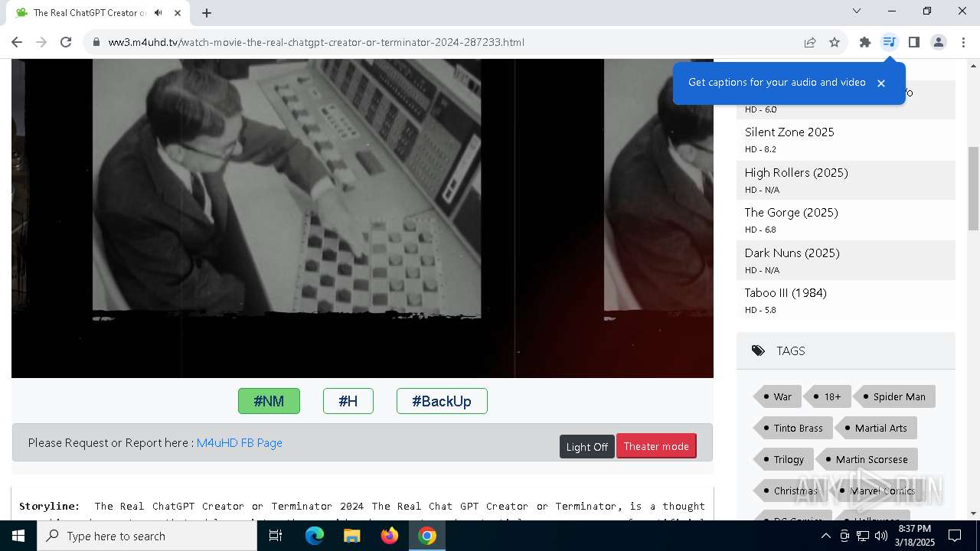980x551 pixels.
Task: Dismiss the captions notification
Action: pyautogui.click(x=881, y=83)
